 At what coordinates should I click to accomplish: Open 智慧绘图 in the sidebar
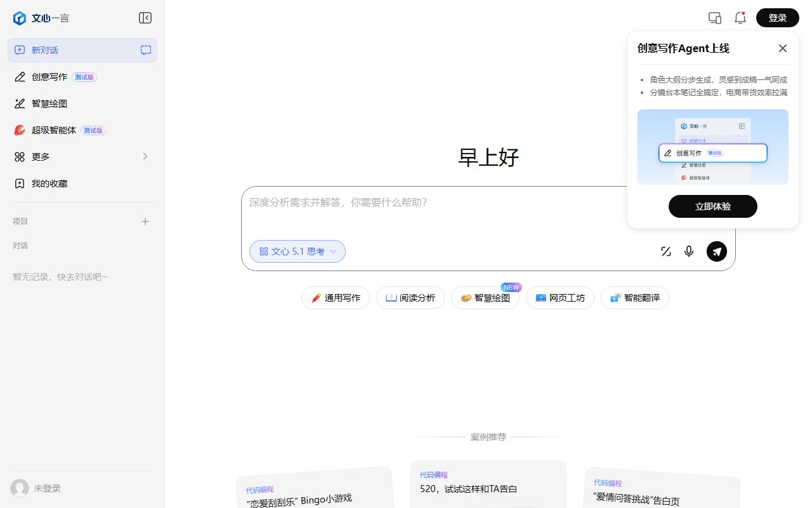pyautogui.click(x=82, y=104)
